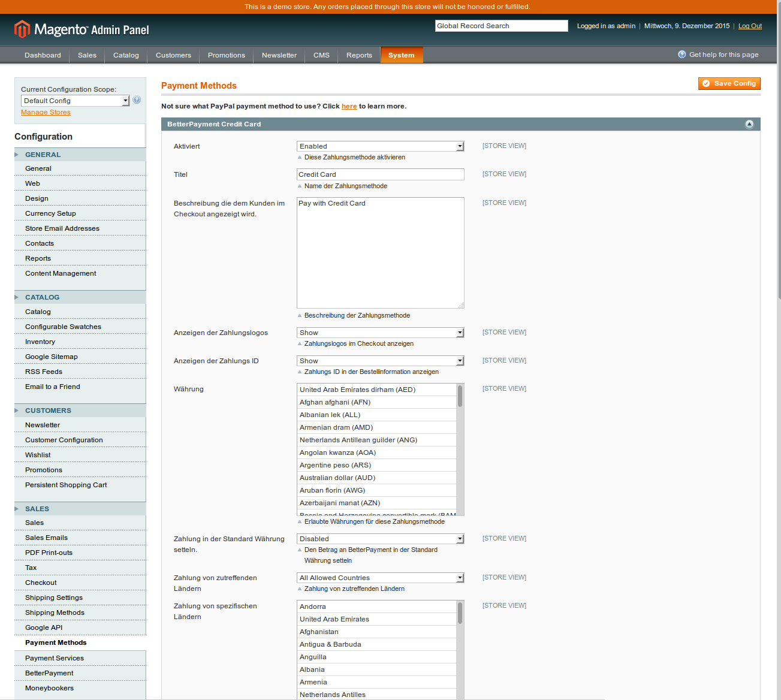Open the Google API configuration section

(x=80, y=627)
